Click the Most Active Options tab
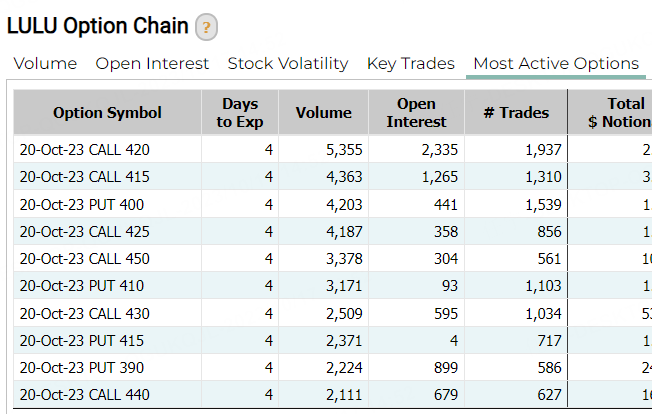Screen dimensions: 652x414 tap(555, 63)
